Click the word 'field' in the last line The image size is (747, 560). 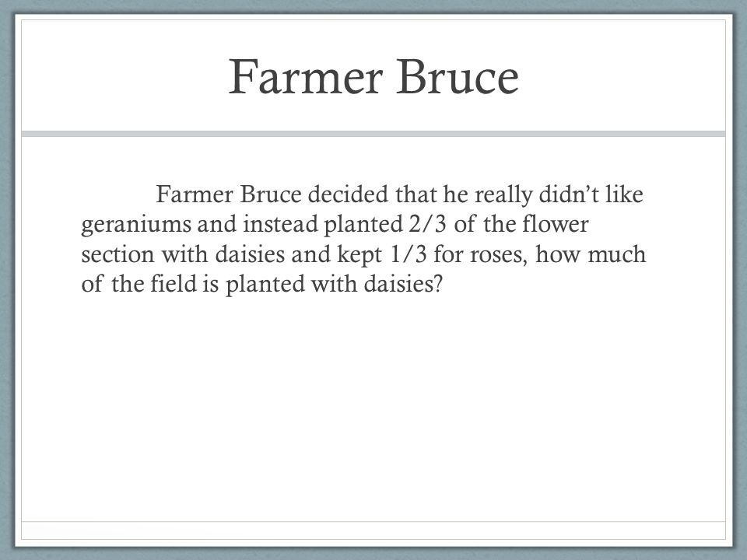pos(174,284)
